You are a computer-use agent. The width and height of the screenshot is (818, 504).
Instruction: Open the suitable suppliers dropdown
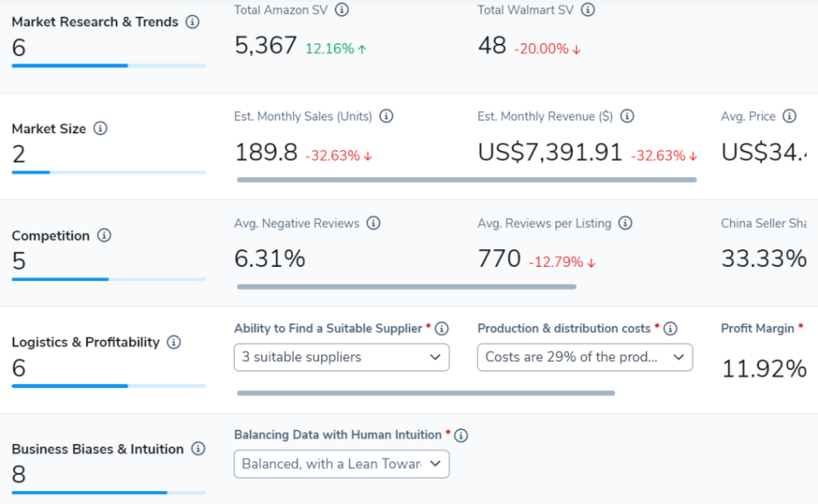pos(342,357)
